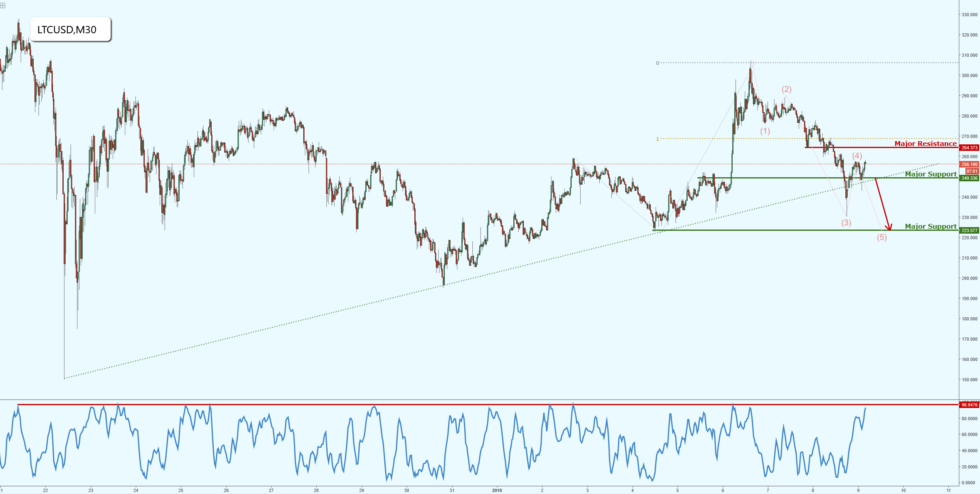Click the 200.000 price axis label
980x494 pixels.
(969, 278)
